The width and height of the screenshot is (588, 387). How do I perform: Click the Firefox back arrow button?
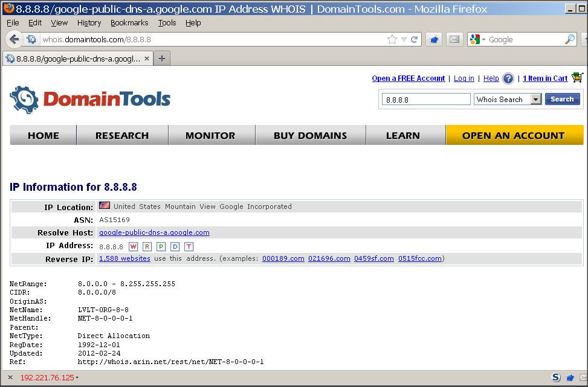pyautogui.click(x=15, y=39)
